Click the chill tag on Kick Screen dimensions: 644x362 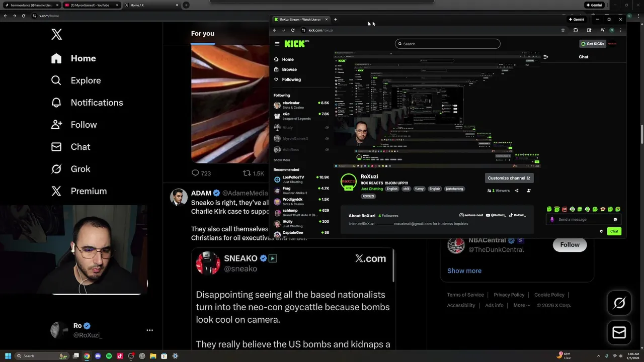[x=406, y=189]
